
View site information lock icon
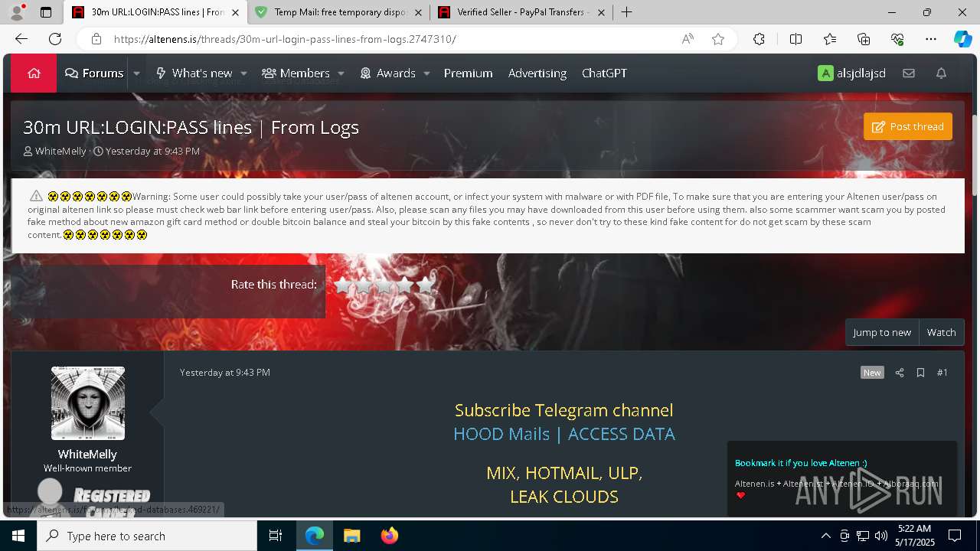(x=96, y=39)
